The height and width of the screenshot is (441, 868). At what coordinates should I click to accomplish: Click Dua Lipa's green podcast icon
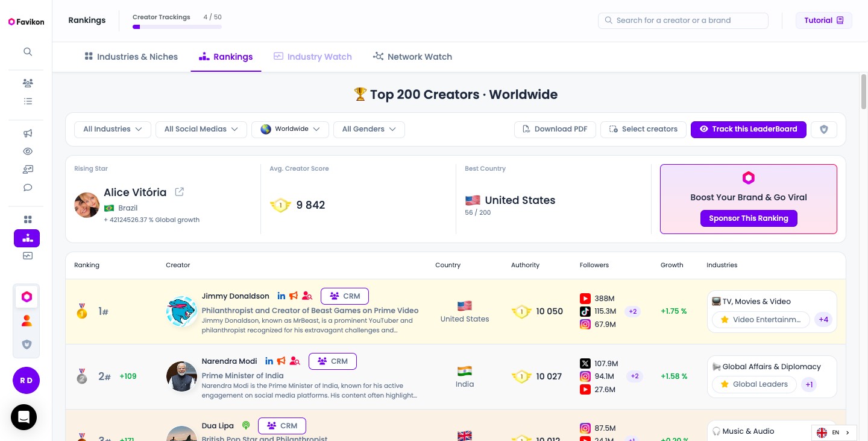pyautogui.click(x=246, y=425)
